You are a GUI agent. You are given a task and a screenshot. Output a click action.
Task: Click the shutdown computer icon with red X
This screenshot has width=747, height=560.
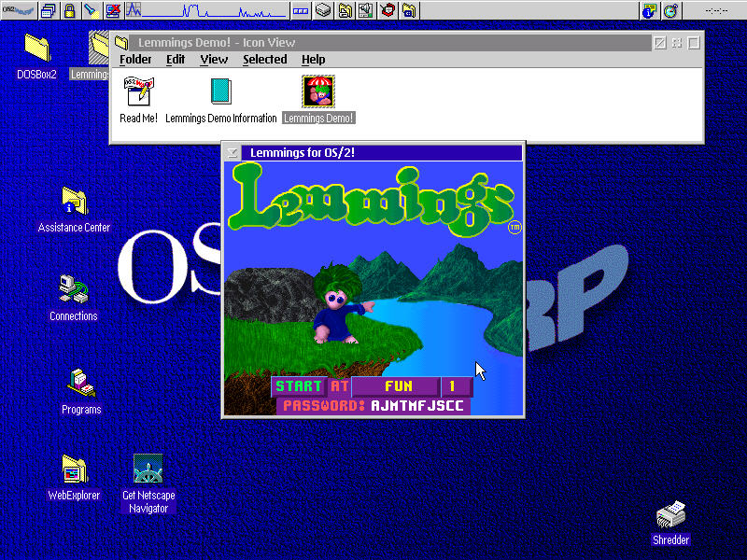coord(113,10)
